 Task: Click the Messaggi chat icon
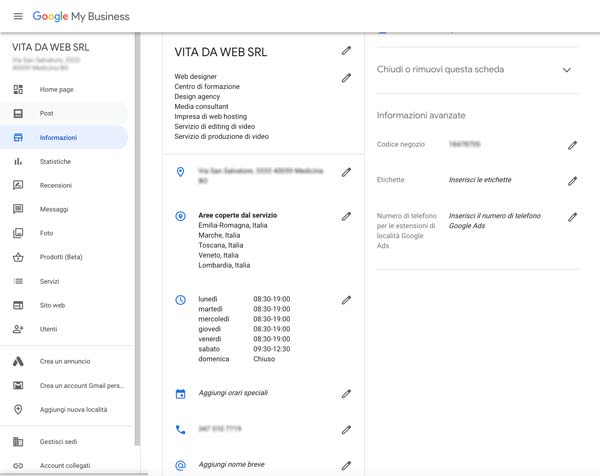pos(18,209)
